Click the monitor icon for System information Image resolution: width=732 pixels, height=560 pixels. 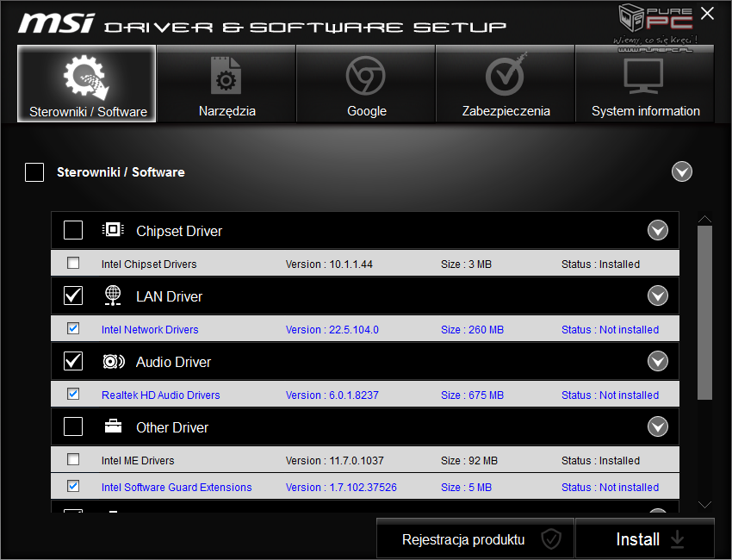643,76
